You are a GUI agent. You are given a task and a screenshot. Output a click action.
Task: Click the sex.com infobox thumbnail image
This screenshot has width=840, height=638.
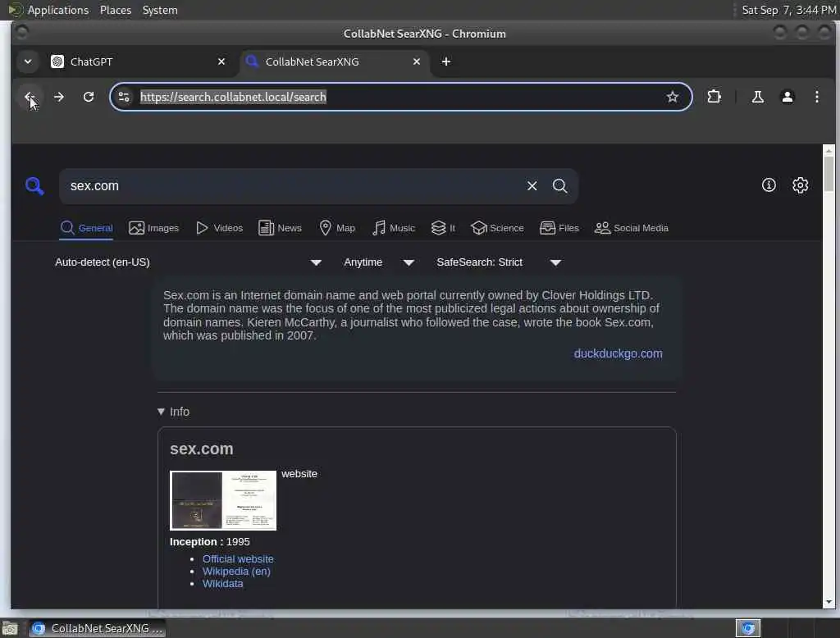(x=223, y=500)
